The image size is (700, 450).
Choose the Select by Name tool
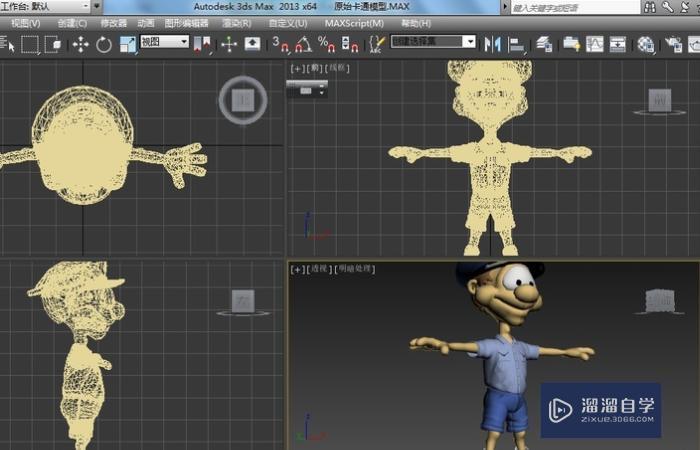click(7, 45)
